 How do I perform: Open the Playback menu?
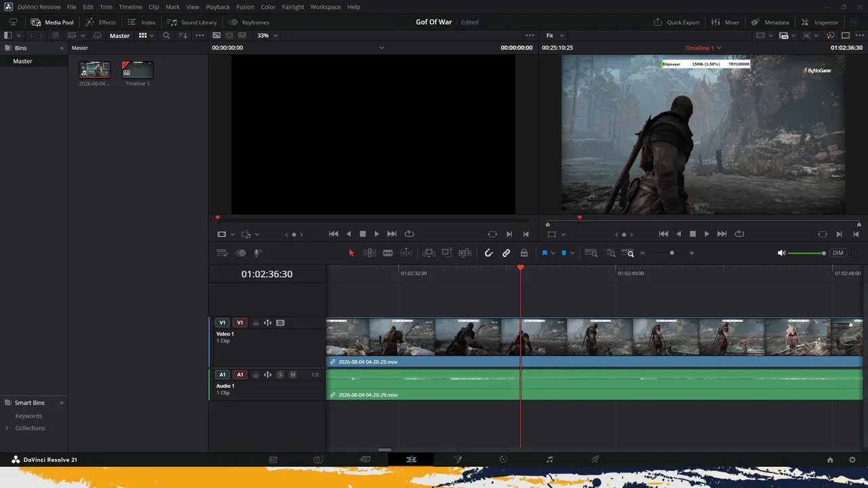(218, 7)
